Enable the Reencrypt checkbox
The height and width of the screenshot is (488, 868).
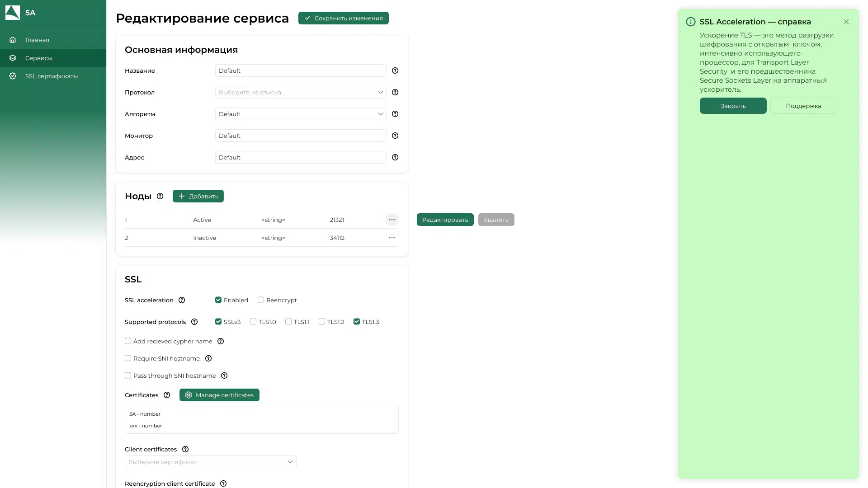click(x=261, y=300)
